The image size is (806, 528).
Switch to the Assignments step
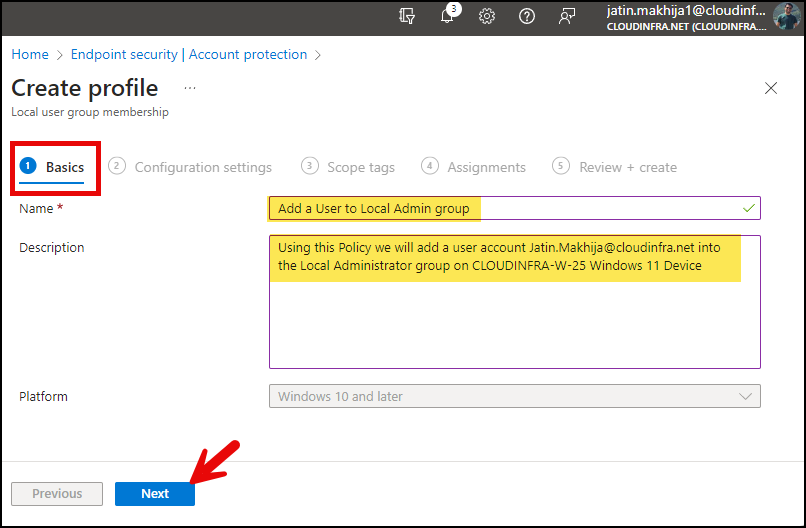click(473, 167)
